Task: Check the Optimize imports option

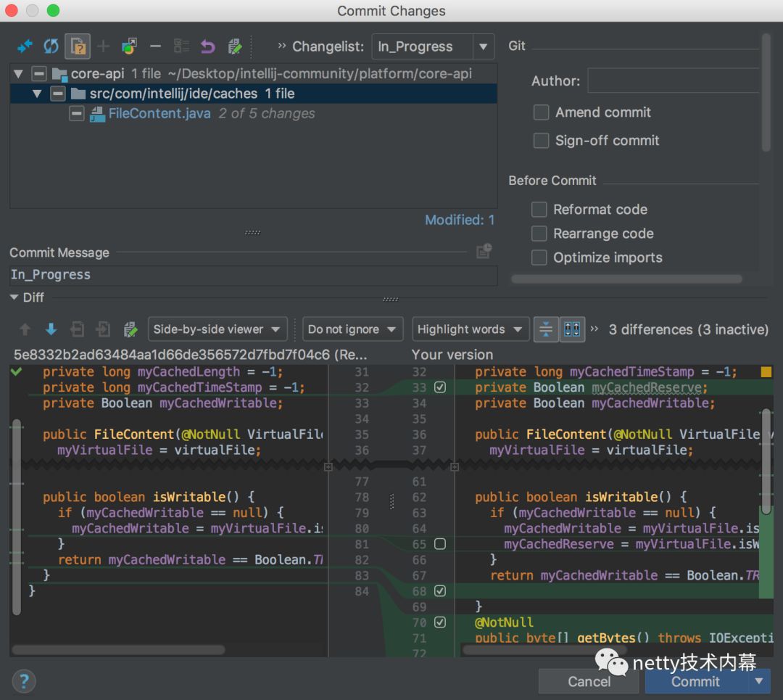Action: pos(539,258)
